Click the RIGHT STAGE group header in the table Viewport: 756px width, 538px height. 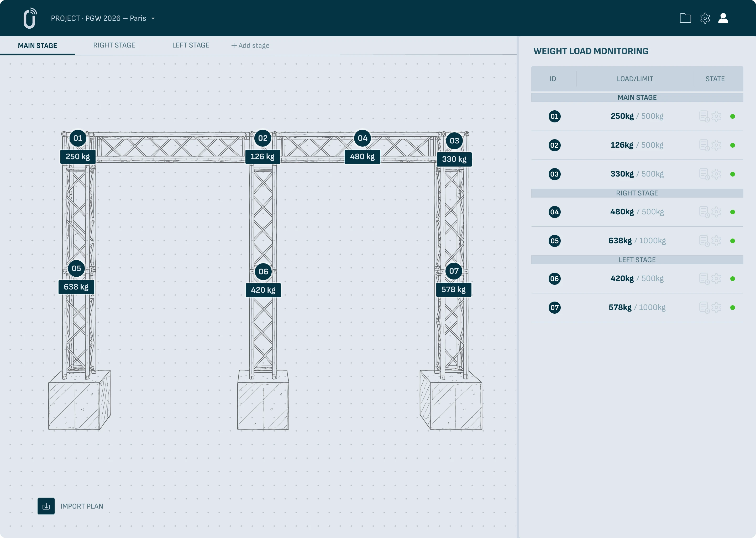637,193
